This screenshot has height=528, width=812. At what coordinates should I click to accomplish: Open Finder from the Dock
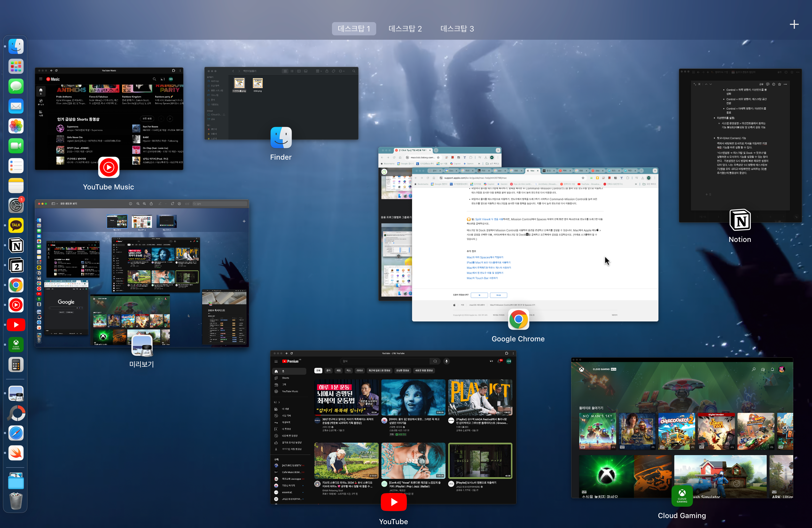[x=16, y=46]
